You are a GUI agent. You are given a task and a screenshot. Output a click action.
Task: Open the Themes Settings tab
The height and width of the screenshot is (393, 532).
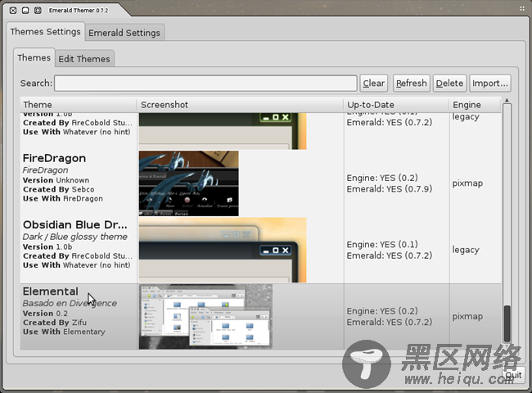pyautogui.click(x=46, y=32)
